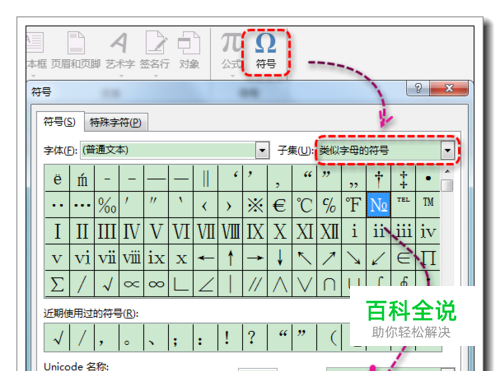Click the symbol grid scrollbar thumb
Image resolution: width=500 pixels, height=371 pixels.
tap(447, 185)
